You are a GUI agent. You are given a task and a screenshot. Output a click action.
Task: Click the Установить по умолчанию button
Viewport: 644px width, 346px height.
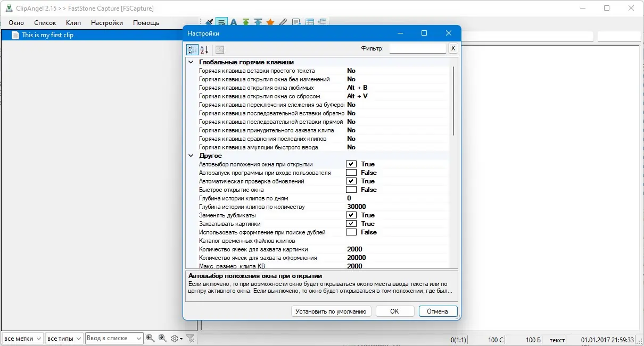(x=331, y=311)
